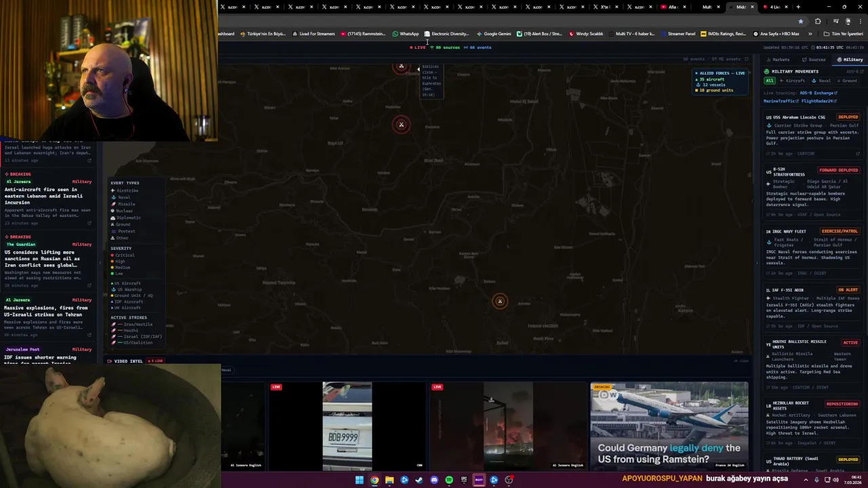Expand the USS Abraham Lincoln CSG card
The width and height of the screenshot is (868, 488).
[x=812, y=135]
